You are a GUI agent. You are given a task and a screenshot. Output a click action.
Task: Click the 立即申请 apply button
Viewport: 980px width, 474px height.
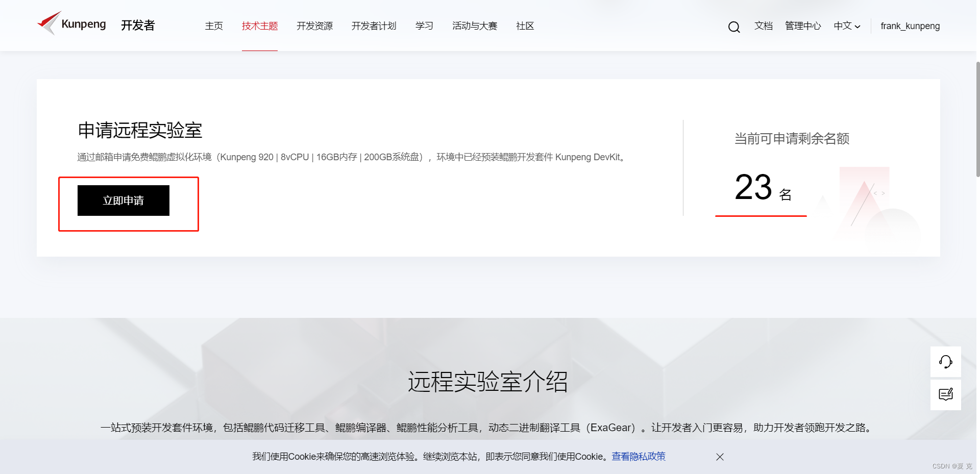click(x=123, y=200)
